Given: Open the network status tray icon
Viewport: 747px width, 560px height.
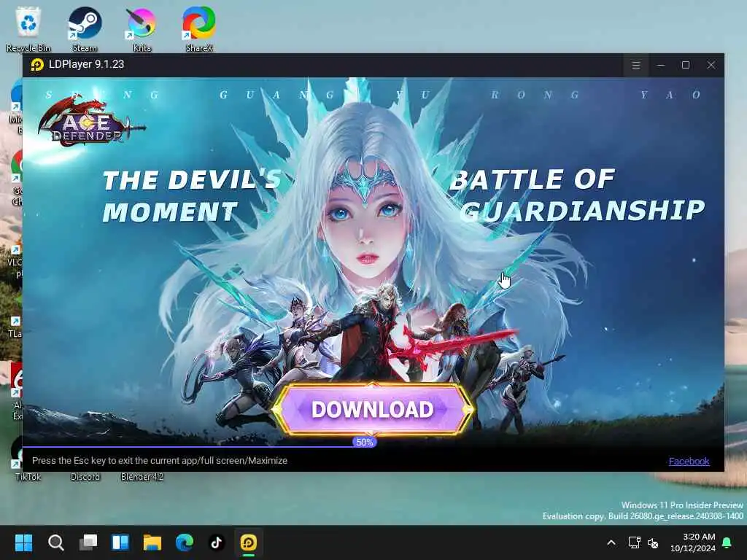Looking at the screenshot, I should pos(634,542).
